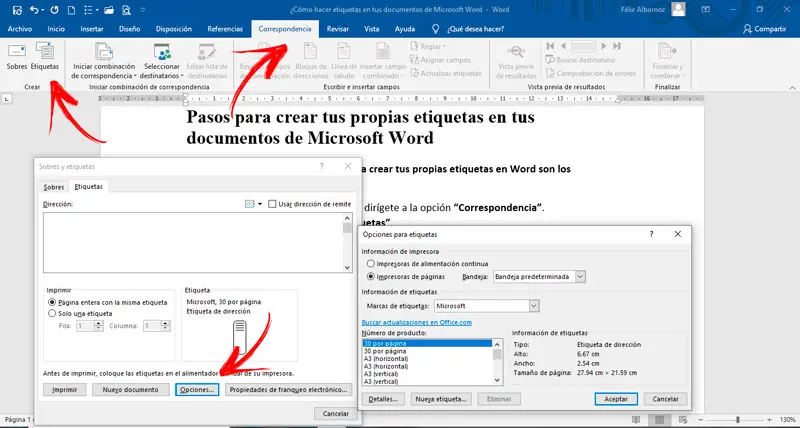Switch to the Referencias ribbon tab
This screenshot has height=428, width=800.
coord(225,29)
